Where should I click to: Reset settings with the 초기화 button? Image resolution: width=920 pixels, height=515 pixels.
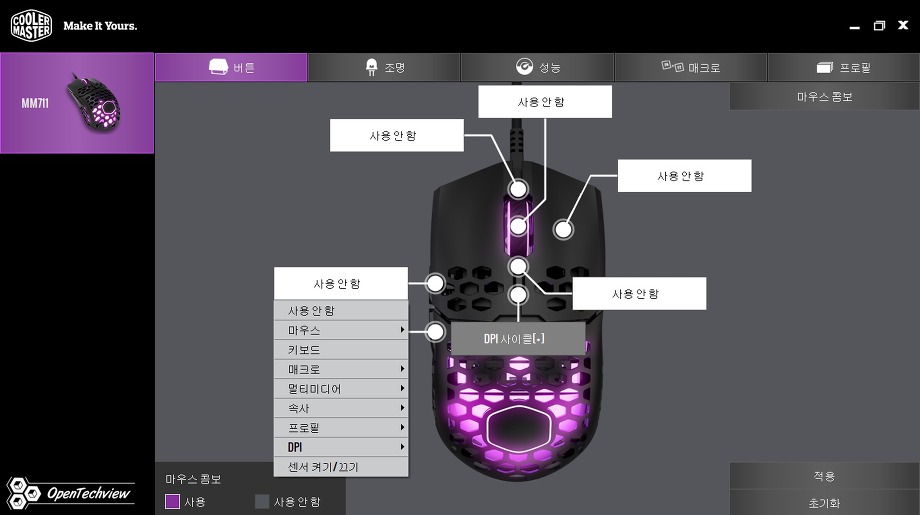[824, 503]
